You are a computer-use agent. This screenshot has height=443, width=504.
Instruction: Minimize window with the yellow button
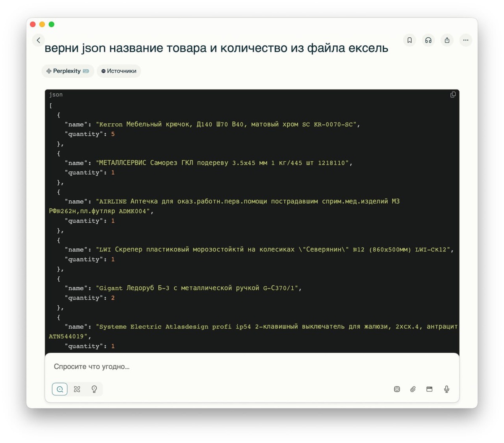coord(42,24)
